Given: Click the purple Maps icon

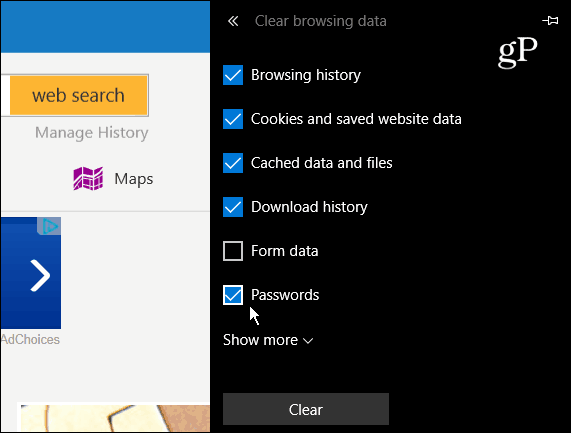Looking at the screenshot, I should (88, 178).
